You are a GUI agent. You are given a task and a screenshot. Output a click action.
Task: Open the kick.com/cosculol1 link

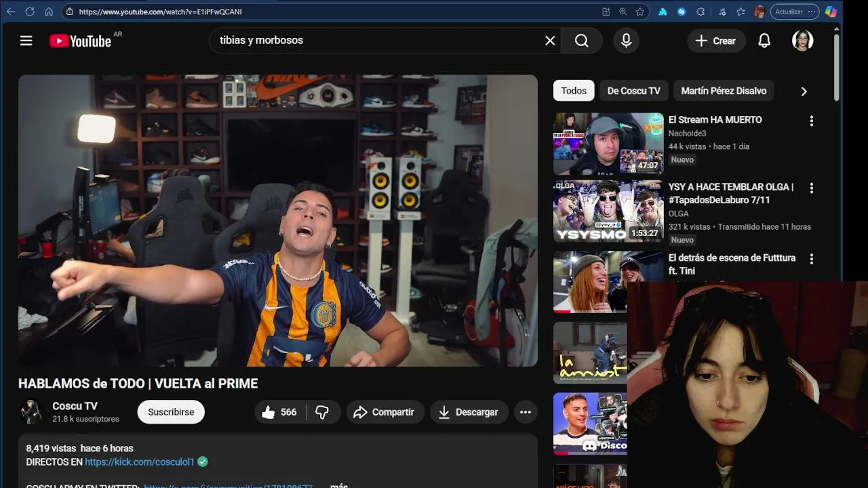click(x=140, y=462)
